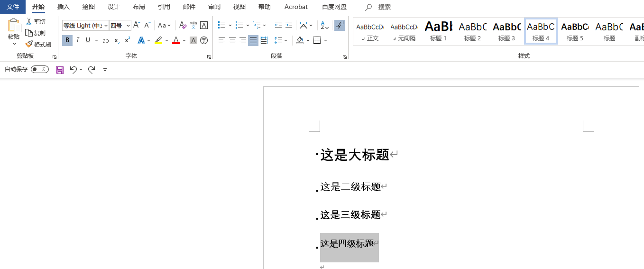644x269 pixels.
Task: Open the Clipboard pane launcher (剪贴板)
Action: pos(55,57)
